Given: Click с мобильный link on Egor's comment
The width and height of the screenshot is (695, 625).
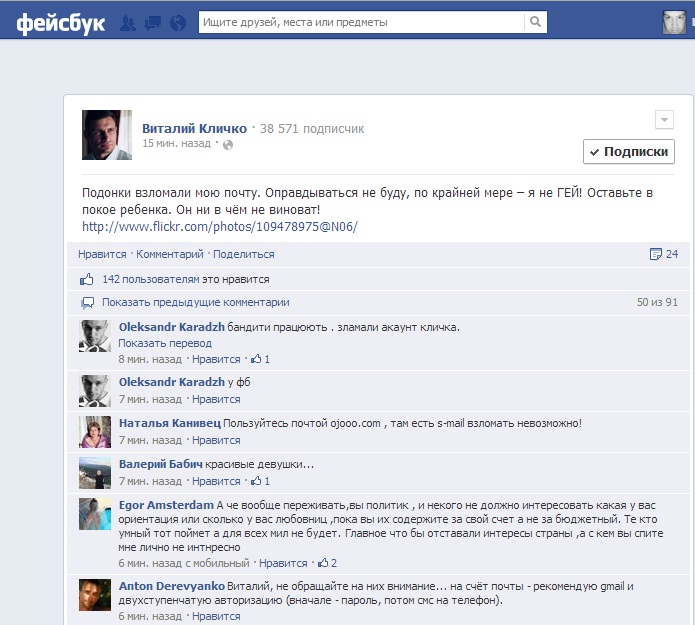Looking at the screenshot, I should [x=217, y=563].
